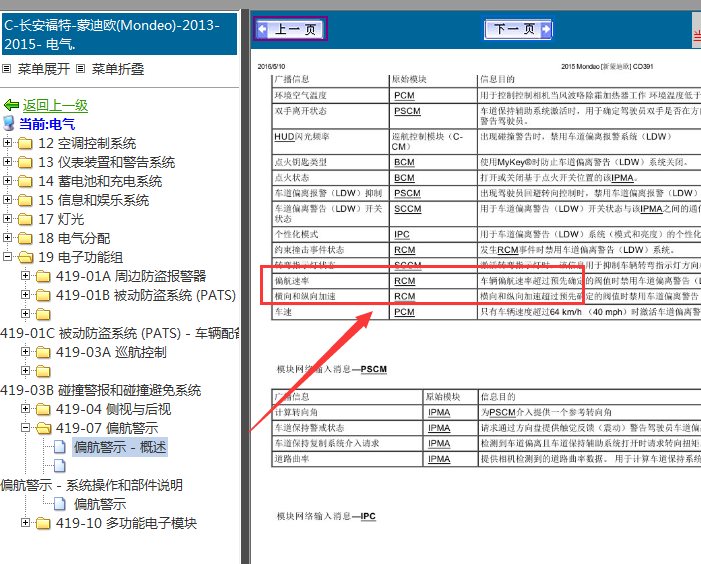Click folder icon of 15 信息和娱乐系统
This screenshot has height=564, width=701.
coord(25,200)
